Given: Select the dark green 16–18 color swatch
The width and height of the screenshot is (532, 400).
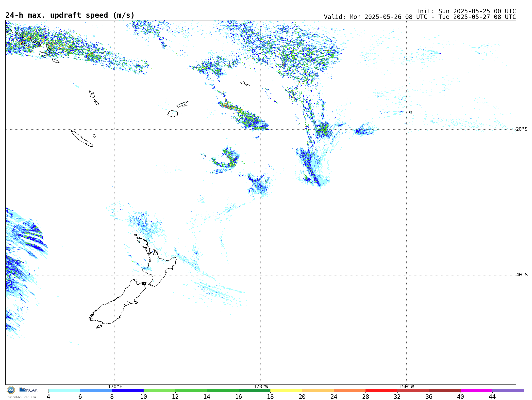Looking at the screenshot, I should [x=254, y=391].
